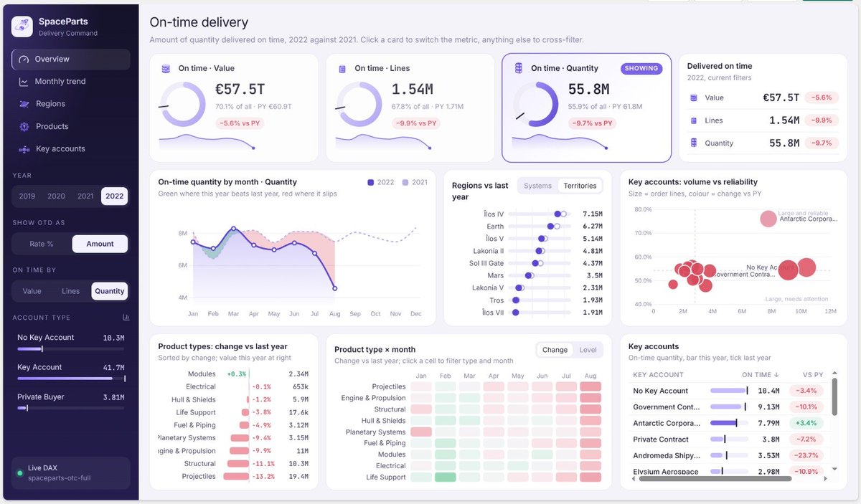Click Modules row in product types chart

[234, 374]
